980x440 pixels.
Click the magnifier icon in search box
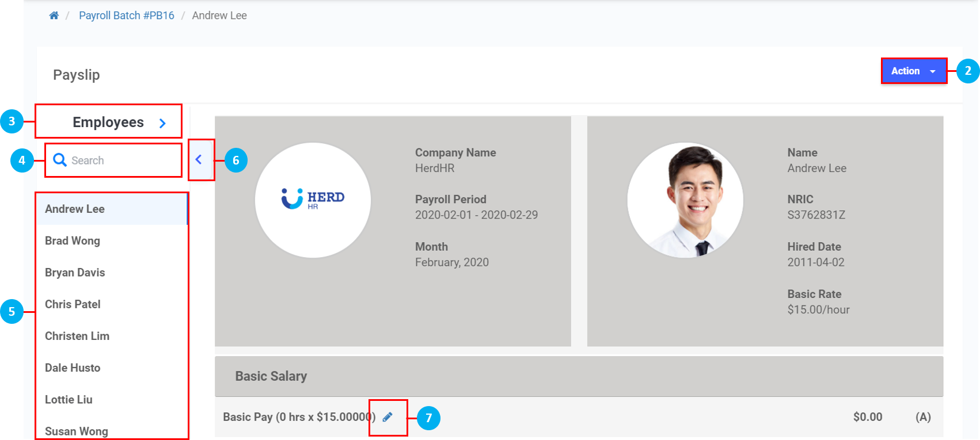(x=59, y=160)
